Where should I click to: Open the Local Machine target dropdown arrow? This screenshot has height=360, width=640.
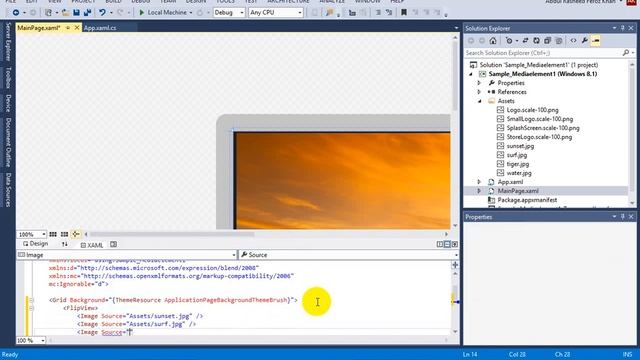tap(191, 13)
